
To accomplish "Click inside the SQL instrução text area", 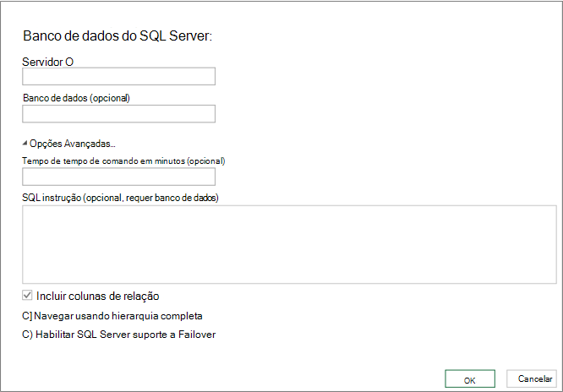I will click(289, 244).
